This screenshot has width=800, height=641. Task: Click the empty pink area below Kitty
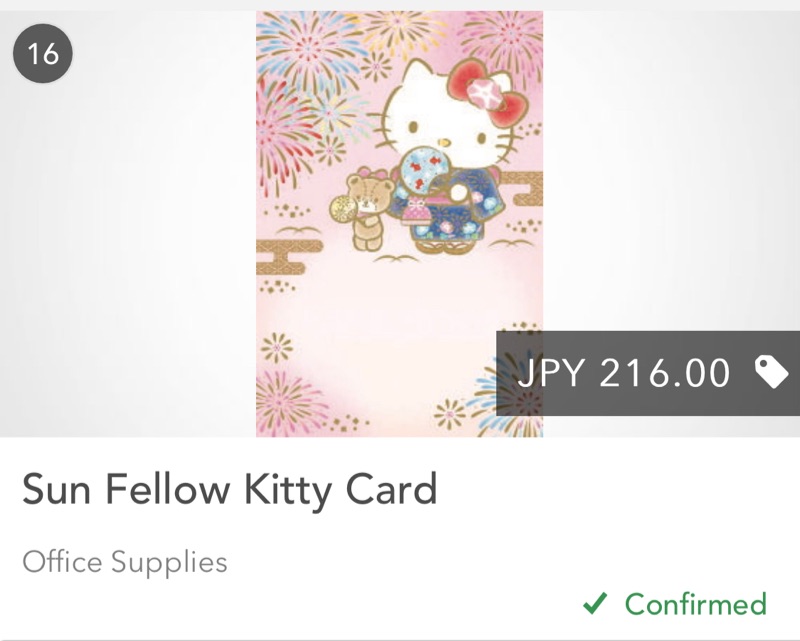click(x=399, y=330)
